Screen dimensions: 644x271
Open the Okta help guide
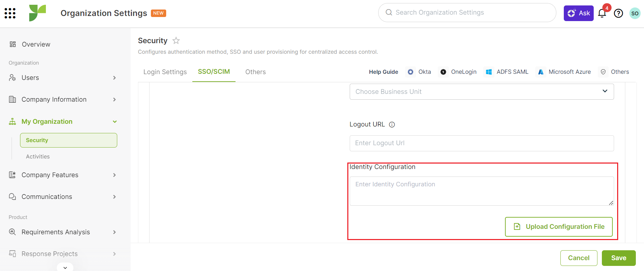pos(419,72)
